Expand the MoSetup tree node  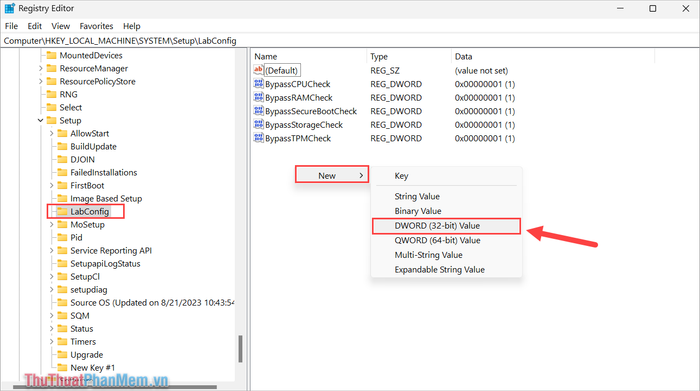(x=51, y=225)
